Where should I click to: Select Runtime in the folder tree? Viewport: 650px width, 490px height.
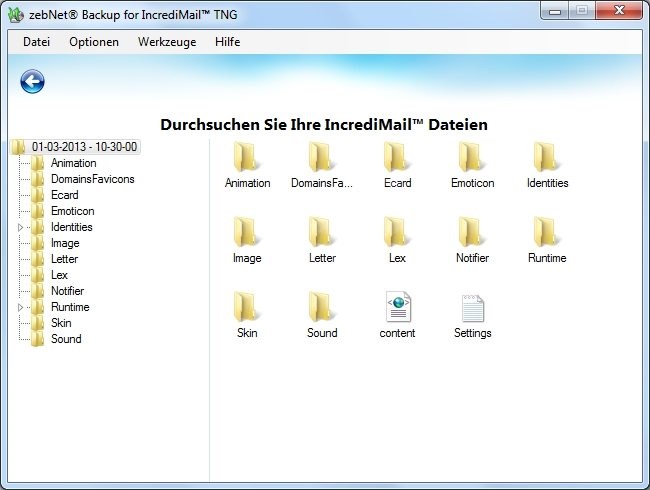pyautogui.click(x=70, y=307)
